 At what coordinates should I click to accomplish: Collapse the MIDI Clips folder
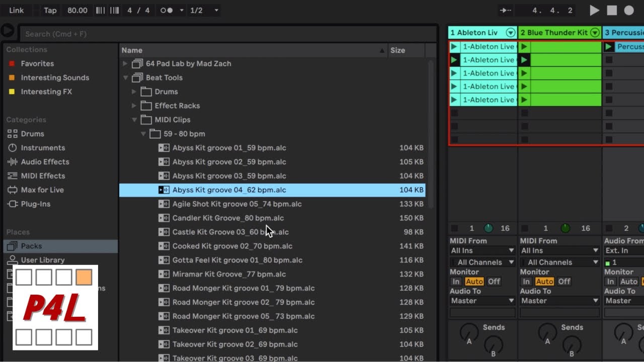click(x=134, y=120)
